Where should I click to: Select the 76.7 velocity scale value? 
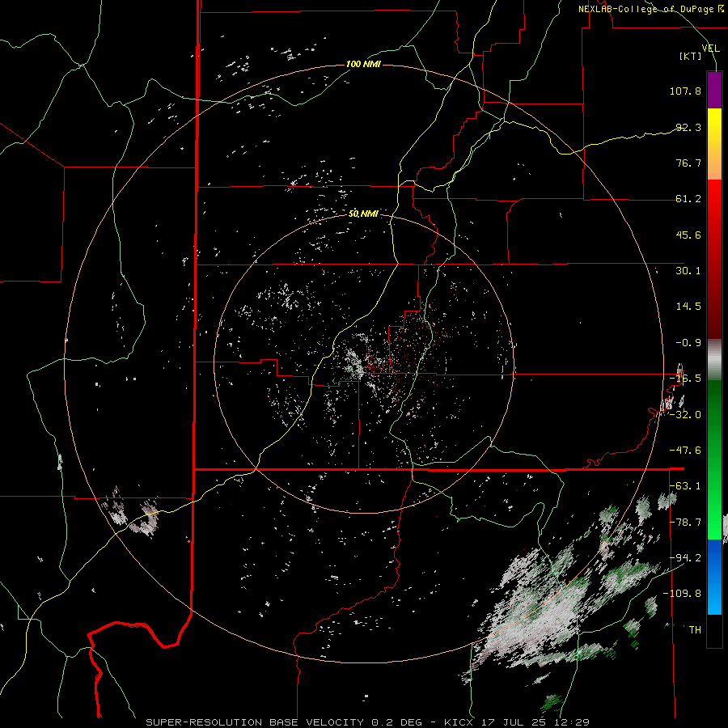pyautogui.click(x=688, y=163)
